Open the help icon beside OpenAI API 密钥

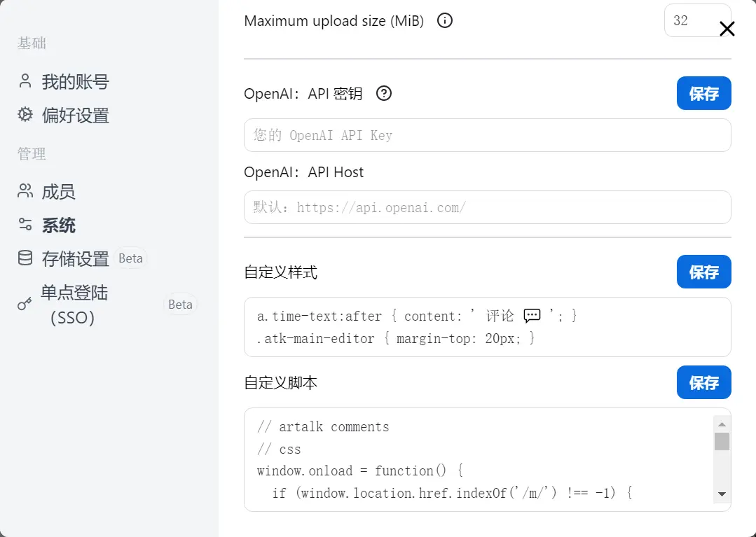[x=383, y=93]
